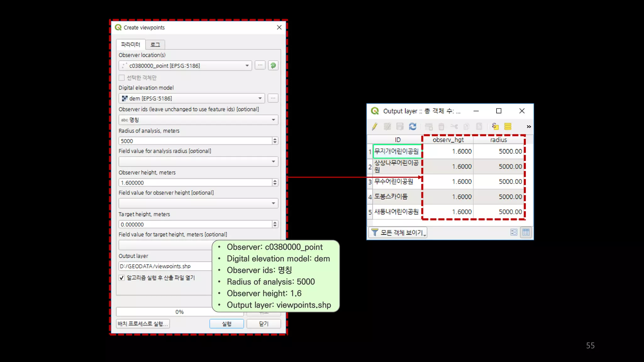
Task: Switch to the 로그 tab
Action: click(155, 45)
